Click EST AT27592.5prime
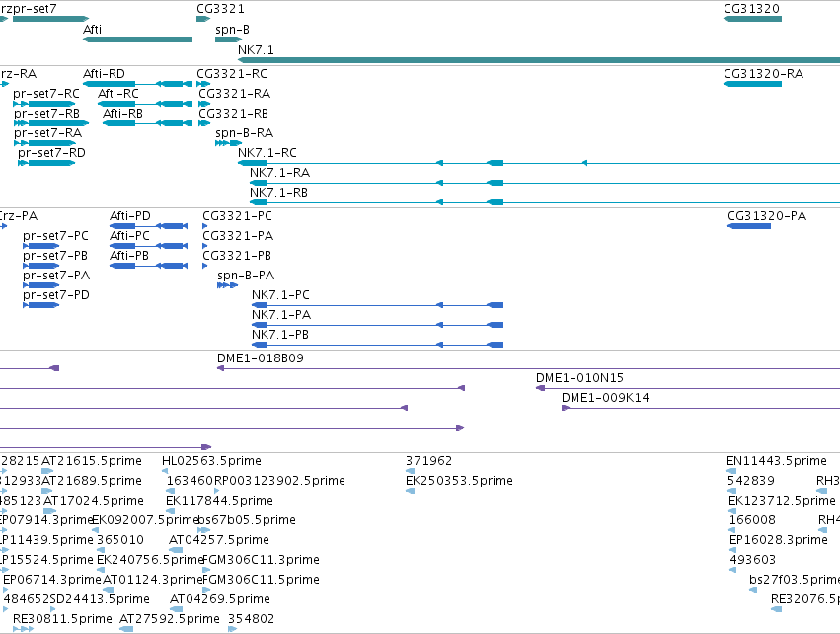 170,619
